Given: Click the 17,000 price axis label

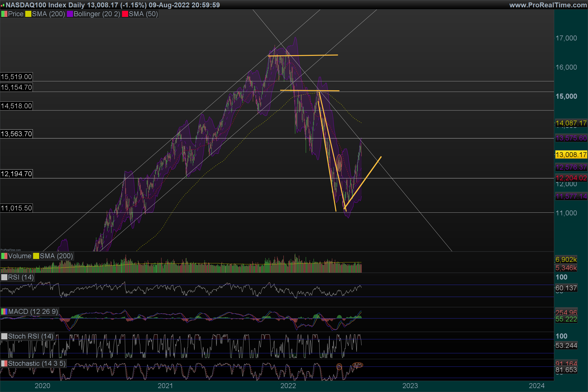Looking at the screenshot, I should (x=566, y=38).
